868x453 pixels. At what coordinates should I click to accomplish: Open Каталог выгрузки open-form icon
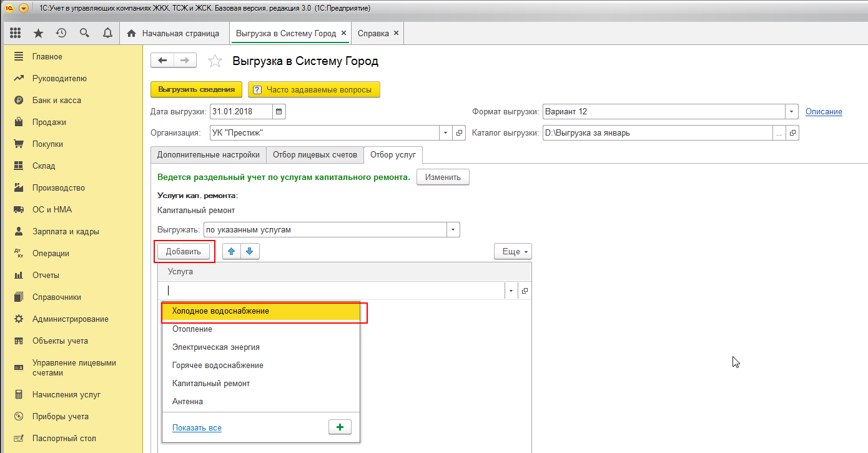pos(792,133)
